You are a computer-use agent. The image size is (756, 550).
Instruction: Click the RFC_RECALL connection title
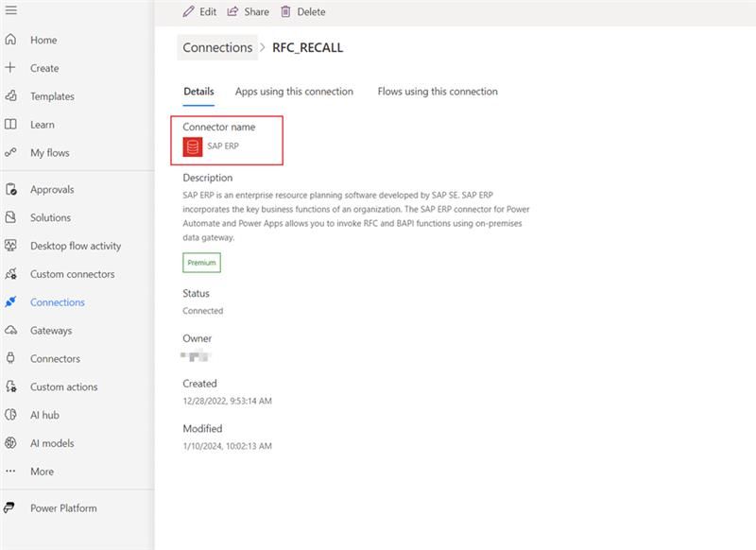pos(308,47)
